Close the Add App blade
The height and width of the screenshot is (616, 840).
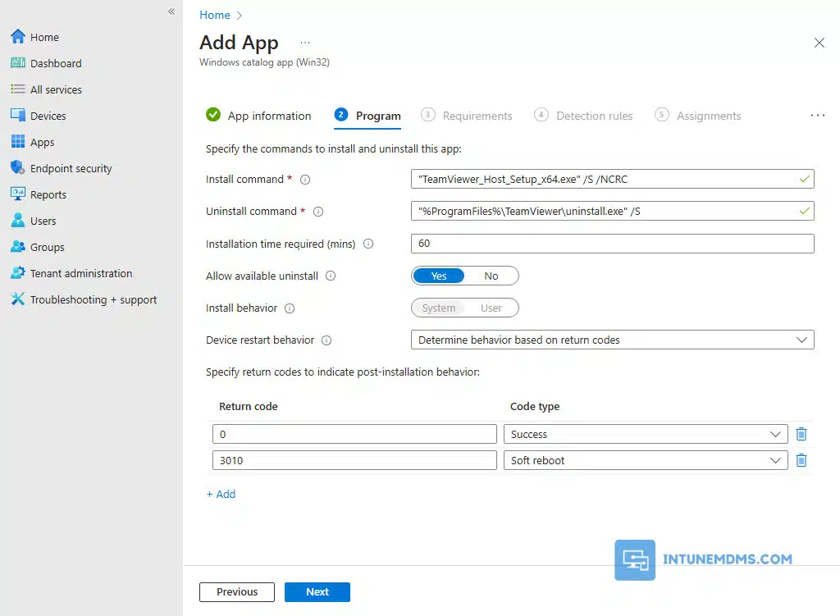pos(819,43)
